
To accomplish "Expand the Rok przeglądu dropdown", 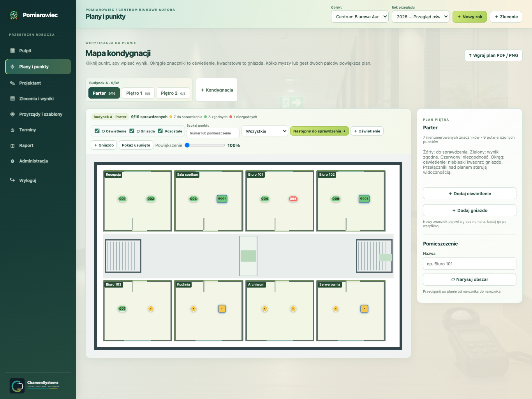I will 421,17.
